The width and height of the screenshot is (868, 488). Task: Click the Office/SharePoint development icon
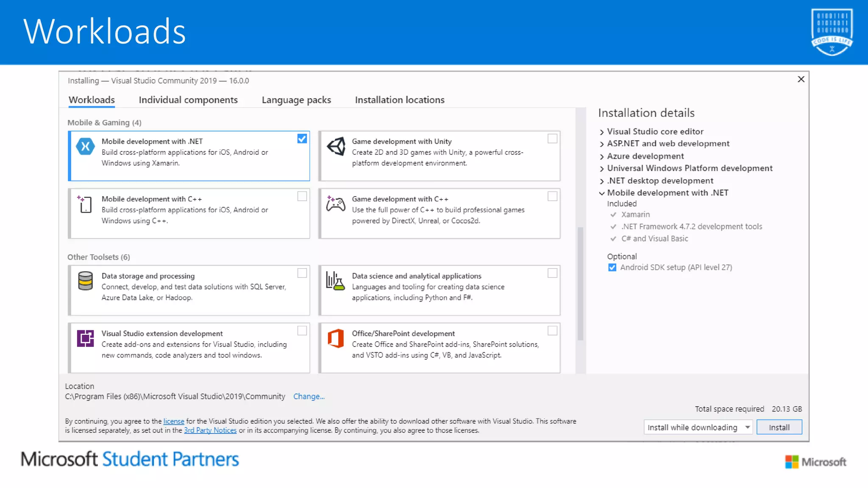[336, 338]
